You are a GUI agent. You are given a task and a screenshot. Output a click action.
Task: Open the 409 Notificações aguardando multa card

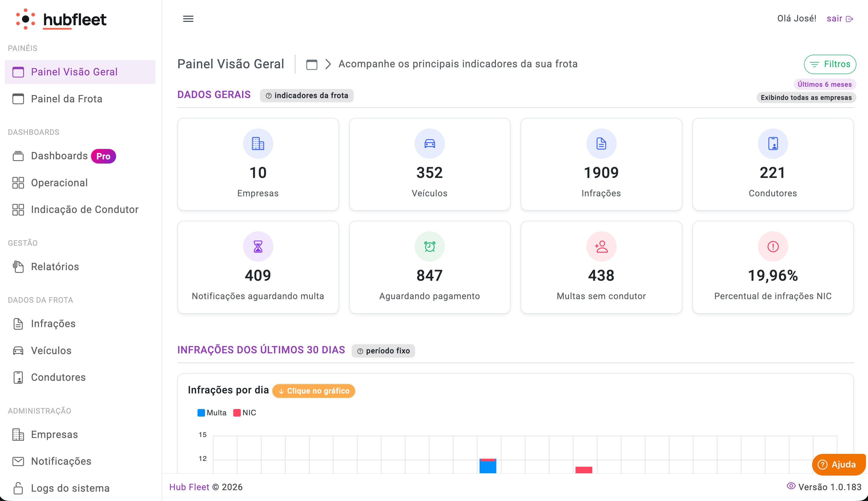click(x=258, y=267)
